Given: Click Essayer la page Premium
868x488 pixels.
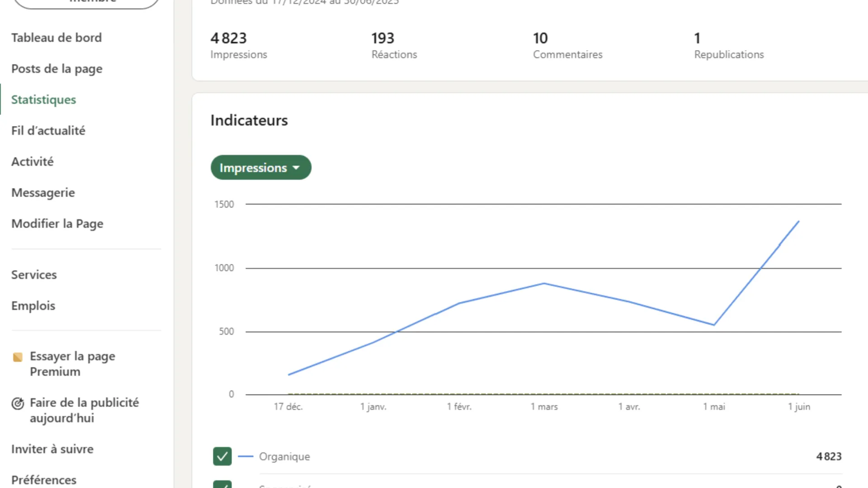Looking at the screenshot, I should 72,364.
